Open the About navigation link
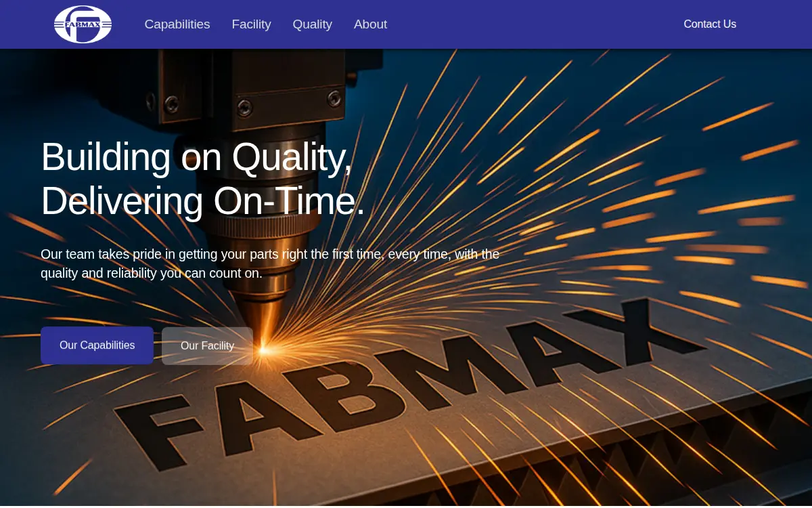The width and height of the screenshot is (812, 508). point(370,24)
